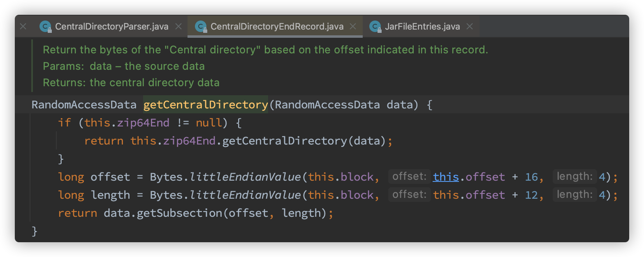Click the 'length:' inlay hint on the offset line
This screenshot has height=257, width=644.
[x=574, y=176]
